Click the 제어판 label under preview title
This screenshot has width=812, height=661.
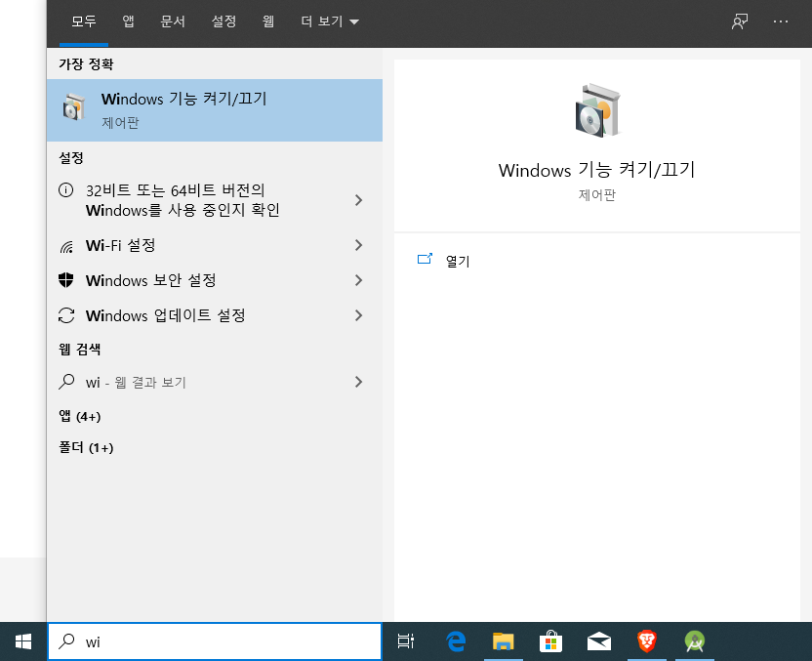[597, 194]
